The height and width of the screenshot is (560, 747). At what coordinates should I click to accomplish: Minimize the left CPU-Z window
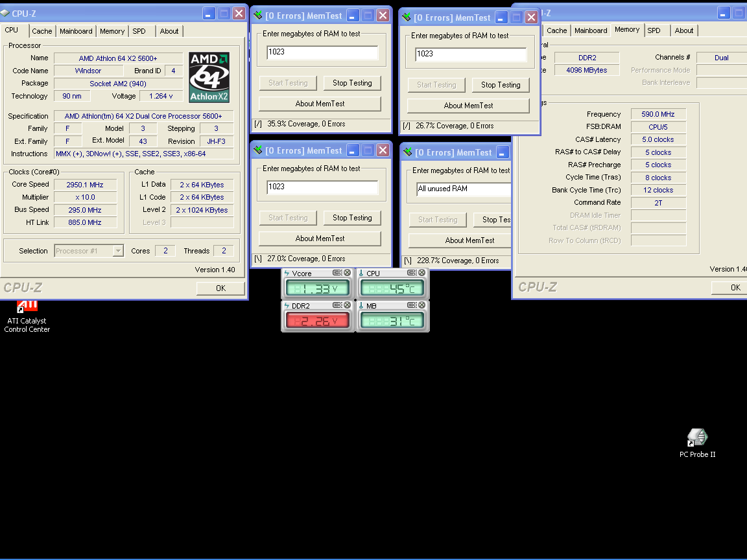coord(209,14)
